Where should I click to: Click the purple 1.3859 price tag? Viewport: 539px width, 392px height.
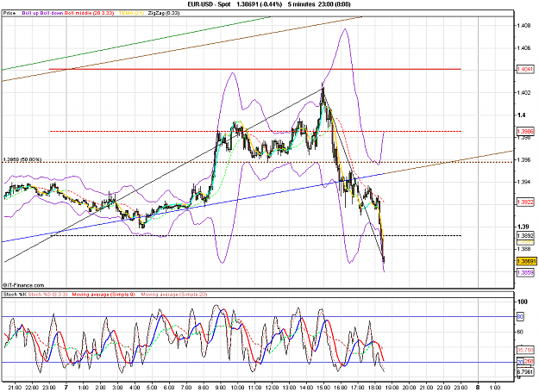(x=525, y=272)
